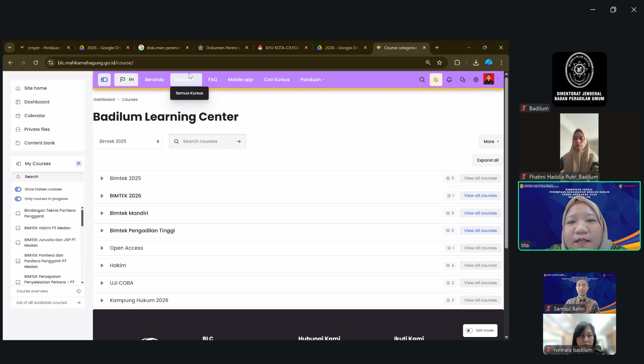Click the navbar search magnifier icon
644x364 pixels.
tap(422, 80)
